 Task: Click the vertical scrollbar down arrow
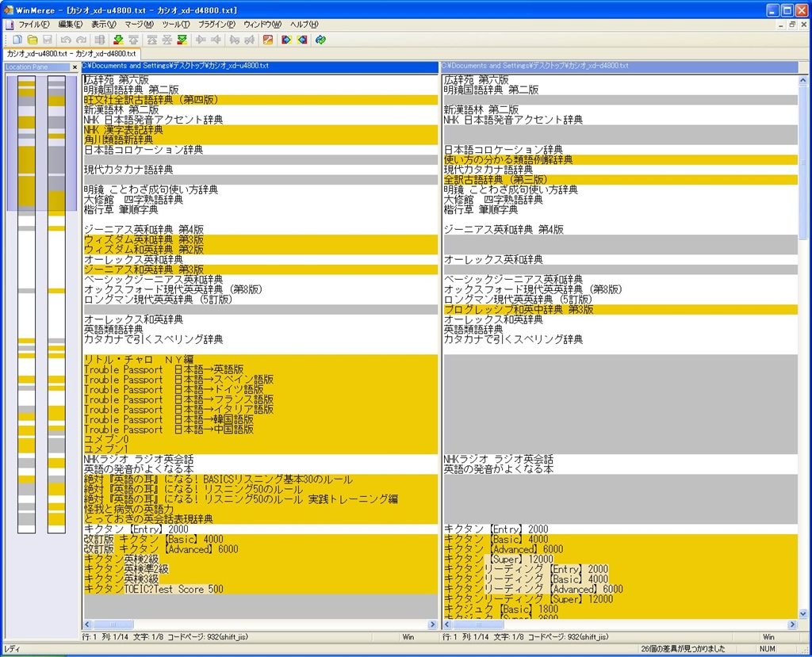pyautogui.click(x=803, y=614)
